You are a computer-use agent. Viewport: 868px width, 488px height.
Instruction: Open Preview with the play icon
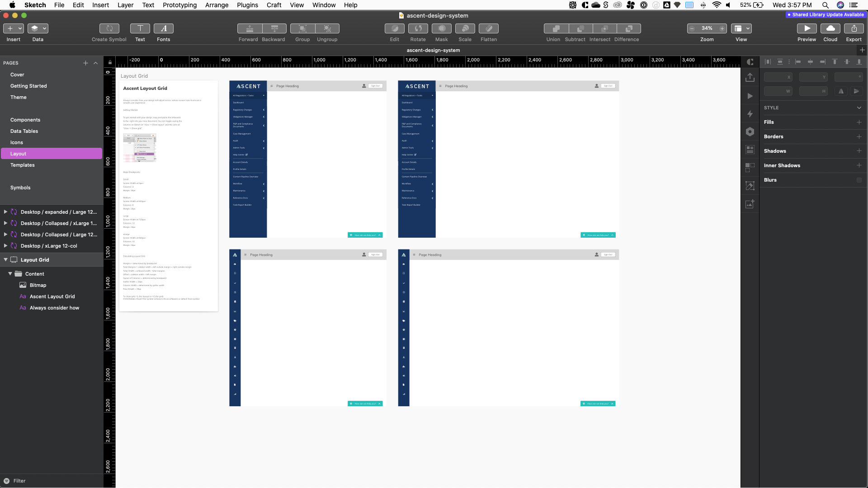coord(807,28)
